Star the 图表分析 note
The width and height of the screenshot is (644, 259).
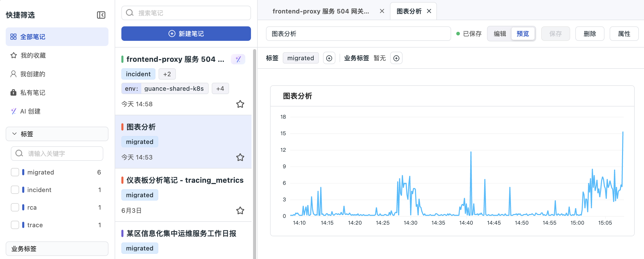click(x=240, y=157)
